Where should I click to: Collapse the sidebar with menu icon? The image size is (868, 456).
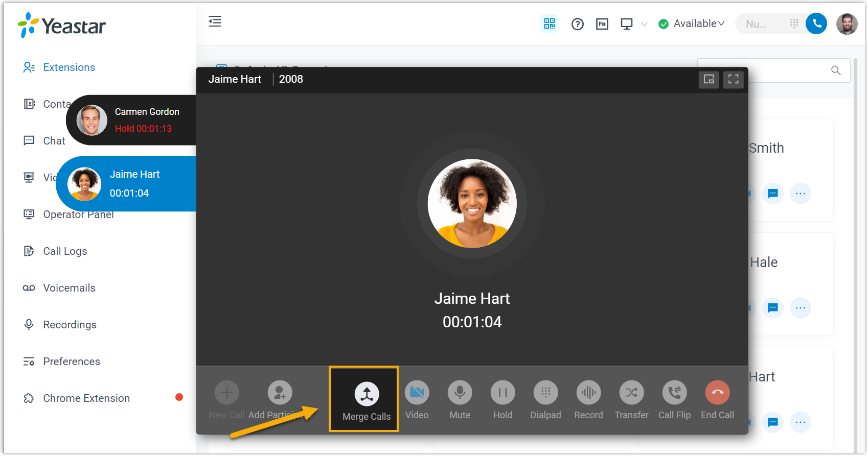(215, 21)
